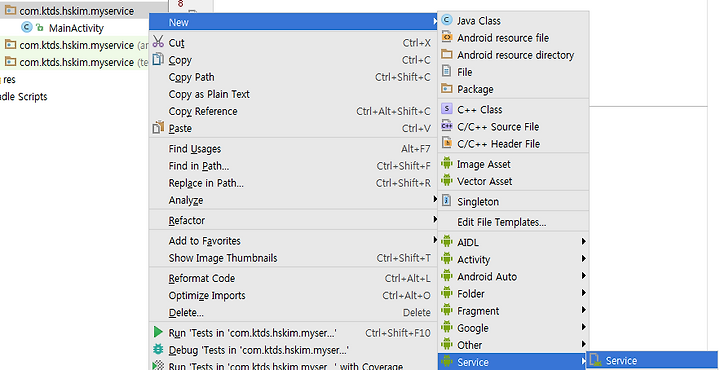Expand the Fragment submenu arrow
The height and width of the screenshot is (370, 720).
[583, 310]
